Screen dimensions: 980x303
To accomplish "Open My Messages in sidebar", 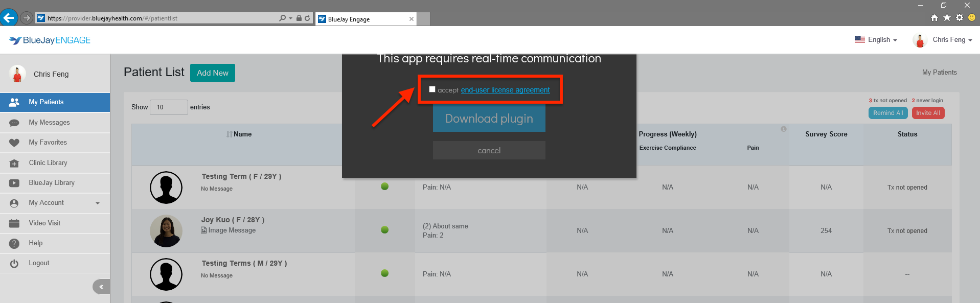I will coord(55,123).
